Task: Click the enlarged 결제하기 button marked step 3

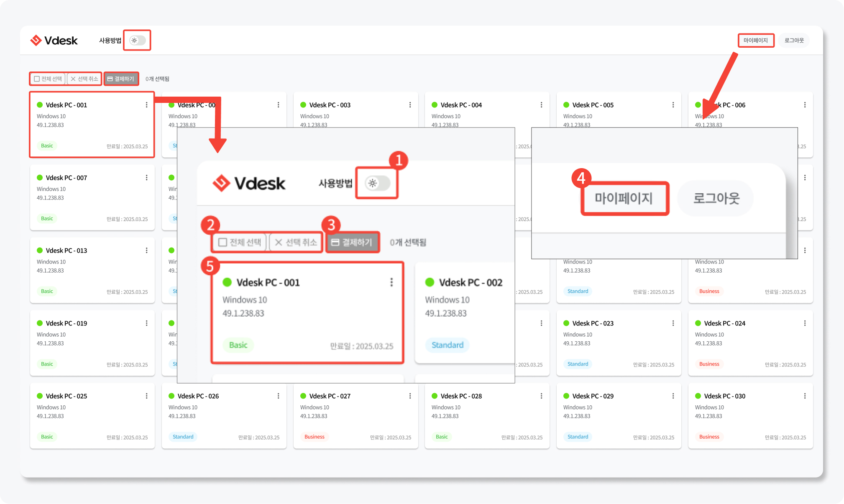Action: click(352, 243)
